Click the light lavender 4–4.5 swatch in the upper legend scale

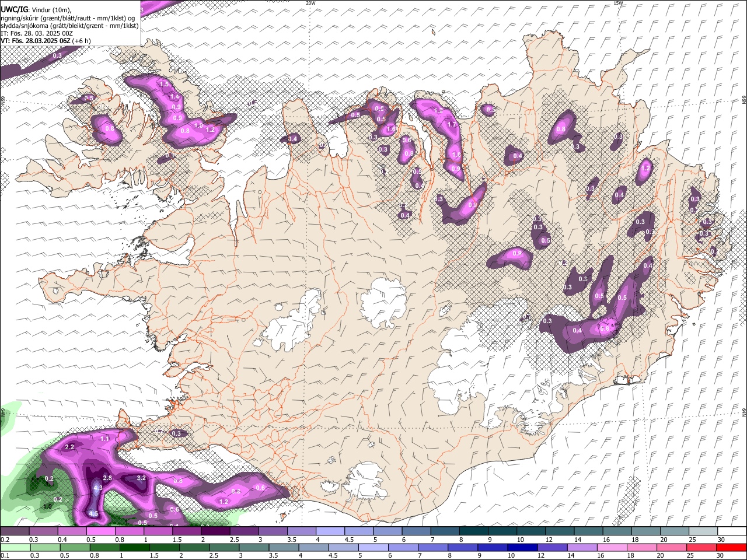[x=330, y=531]
